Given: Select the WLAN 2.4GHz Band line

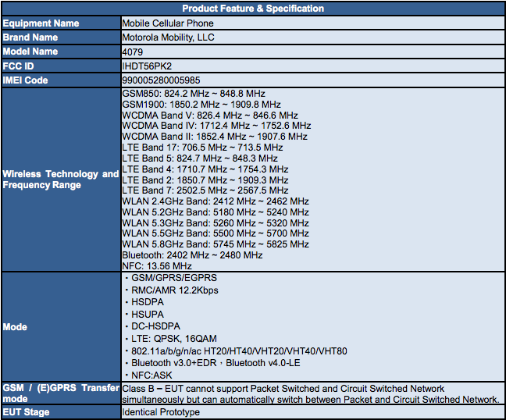Looking at the screenshot, I should 216,201.
